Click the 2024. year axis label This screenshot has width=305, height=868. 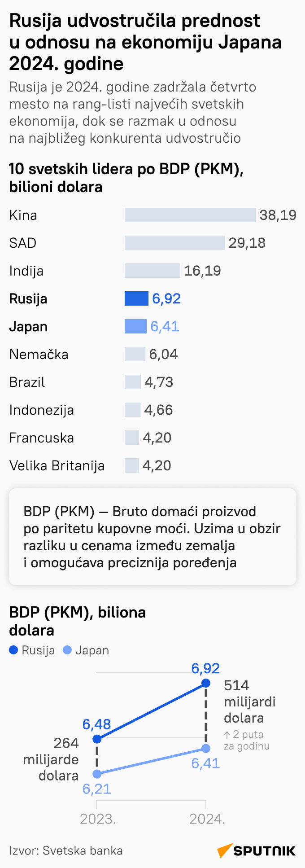pyautogui.click(x=207, y=819)
